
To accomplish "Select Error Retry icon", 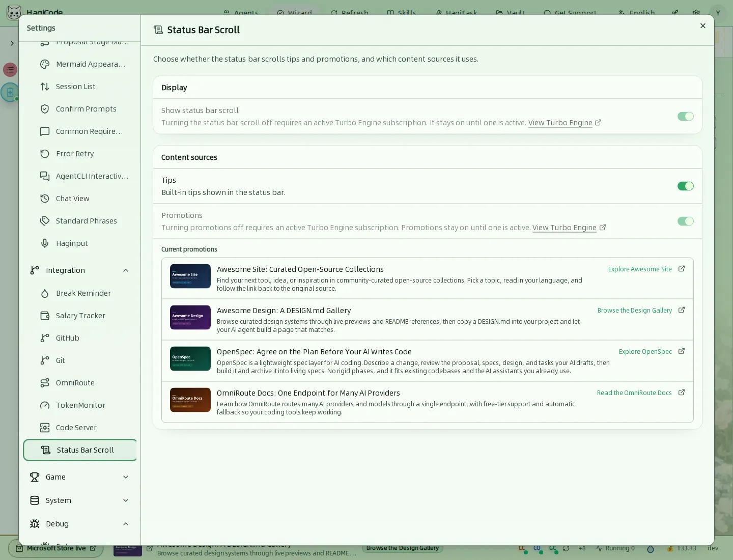I will [x=45, y=154].
